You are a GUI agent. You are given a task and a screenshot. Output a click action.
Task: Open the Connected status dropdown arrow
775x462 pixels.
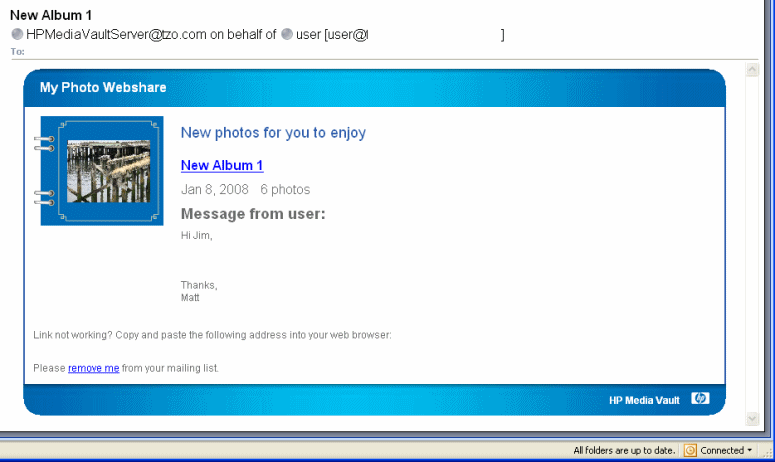[749, 451]
